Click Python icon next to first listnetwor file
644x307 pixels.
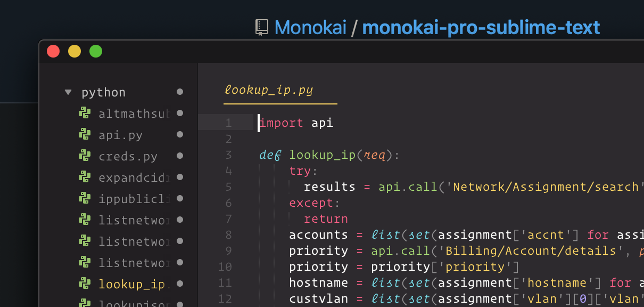pos(85,220)
